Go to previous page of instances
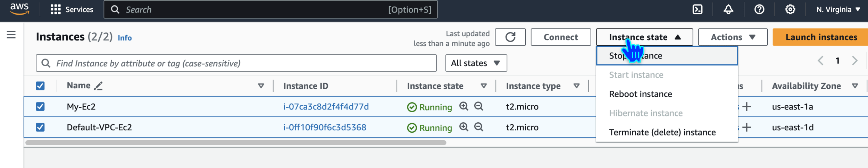 820,61
